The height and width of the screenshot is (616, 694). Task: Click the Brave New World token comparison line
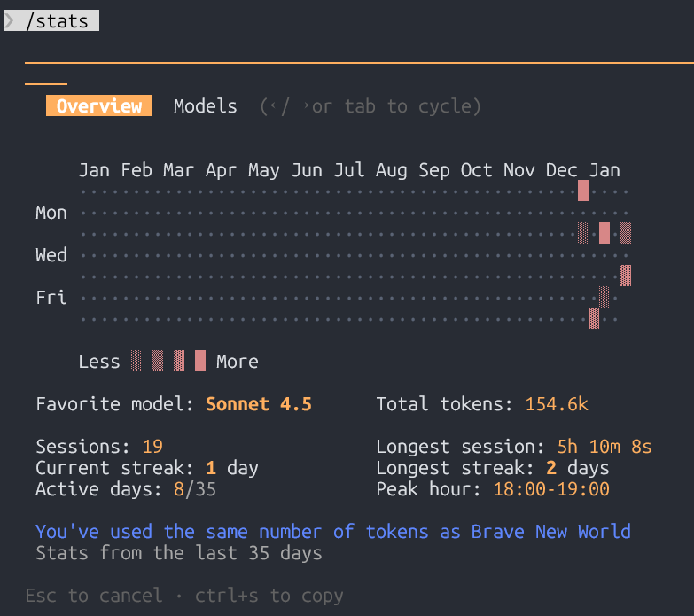(x=333, y=532)
